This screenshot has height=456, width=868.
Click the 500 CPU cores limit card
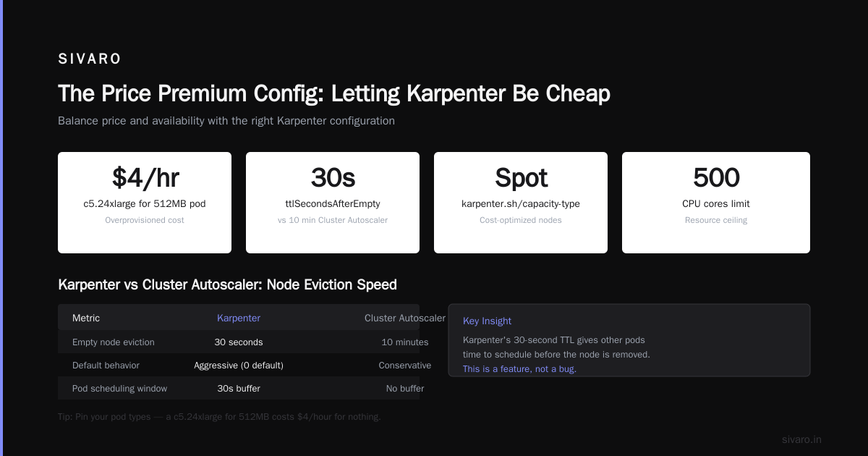[716, 203]
